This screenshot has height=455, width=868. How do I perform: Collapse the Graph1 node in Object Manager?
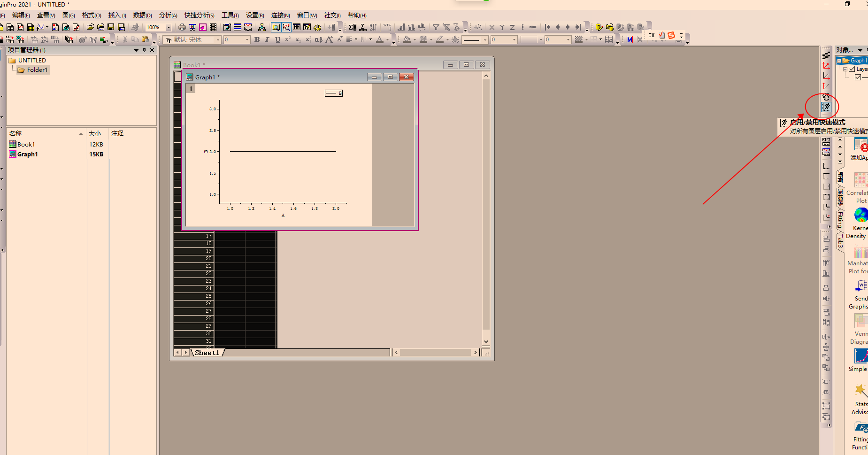(839, 61)
